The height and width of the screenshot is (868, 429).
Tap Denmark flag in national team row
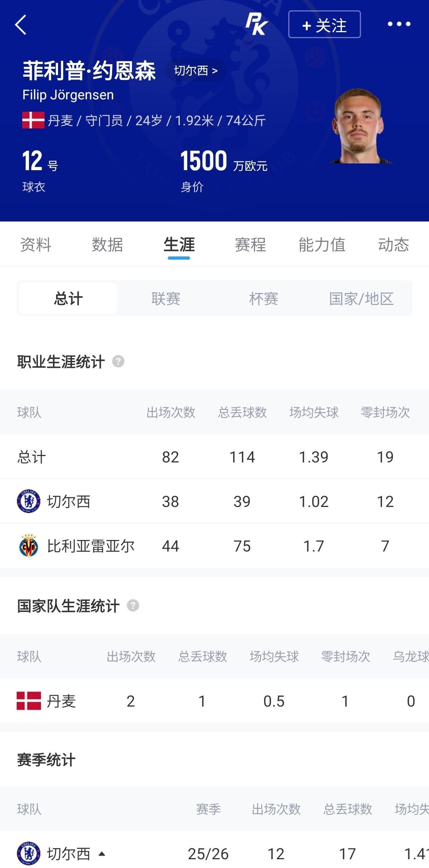point(29,701)
